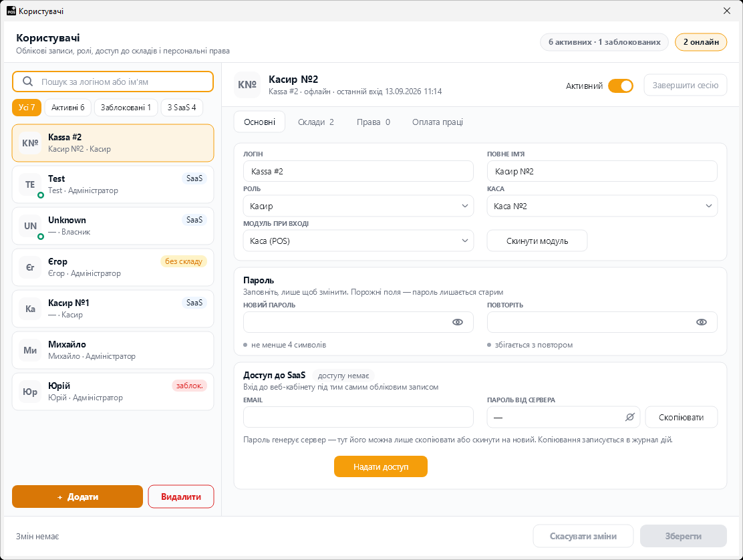743x560 pixels.
Task: Click Скасувати зміни button
Action: [x=583, y=536]
